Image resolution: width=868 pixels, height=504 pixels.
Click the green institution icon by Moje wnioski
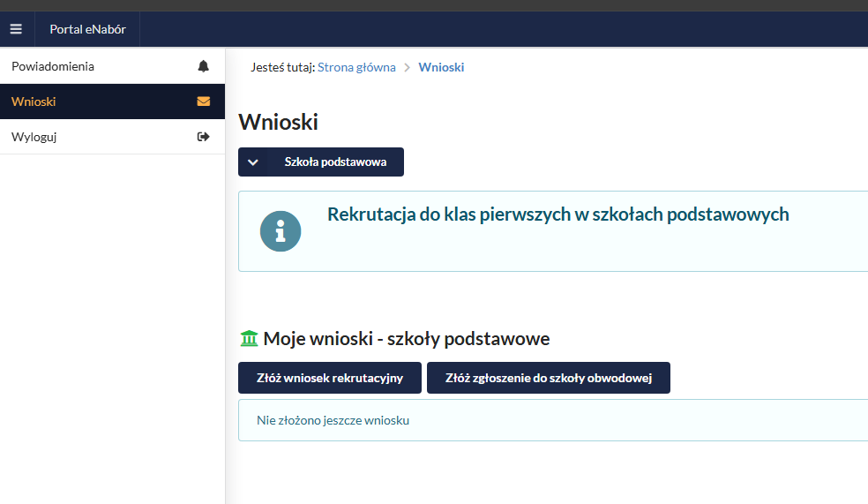click(x=249, y=339)
